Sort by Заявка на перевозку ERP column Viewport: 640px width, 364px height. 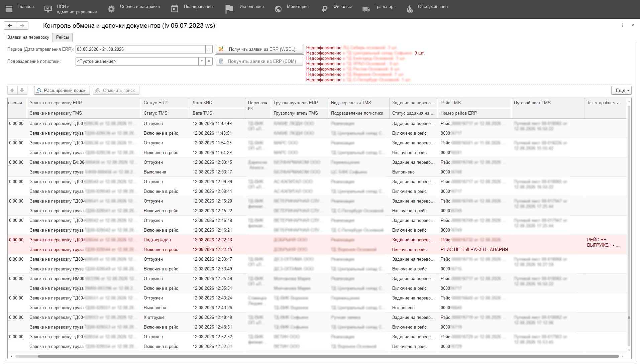pos(84,103)
